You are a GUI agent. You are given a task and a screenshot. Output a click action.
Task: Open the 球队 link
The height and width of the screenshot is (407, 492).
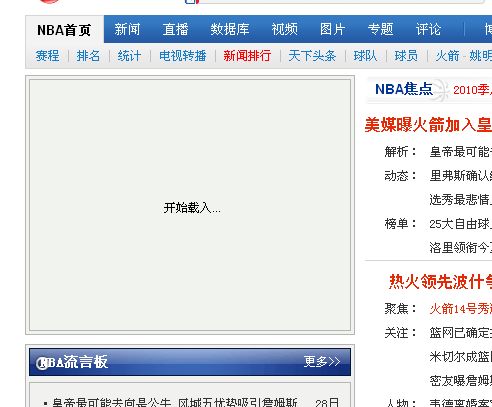pos(365,56)
